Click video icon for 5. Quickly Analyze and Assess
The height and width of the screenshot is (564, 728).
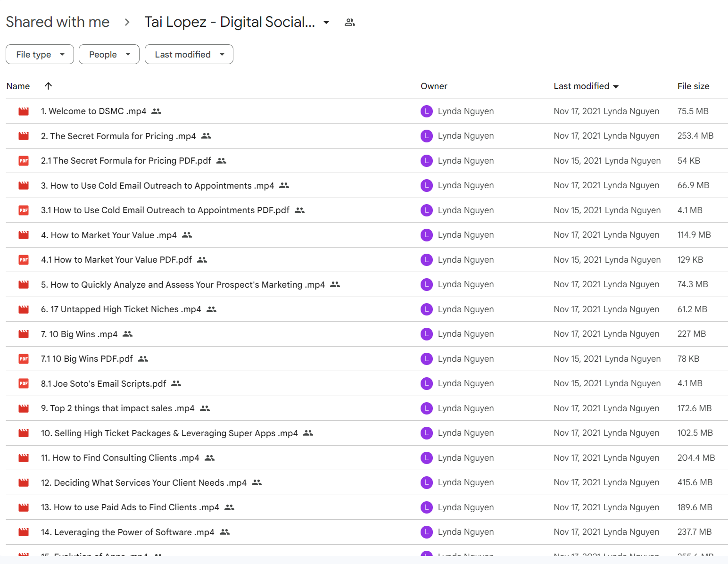pos(24,284)
